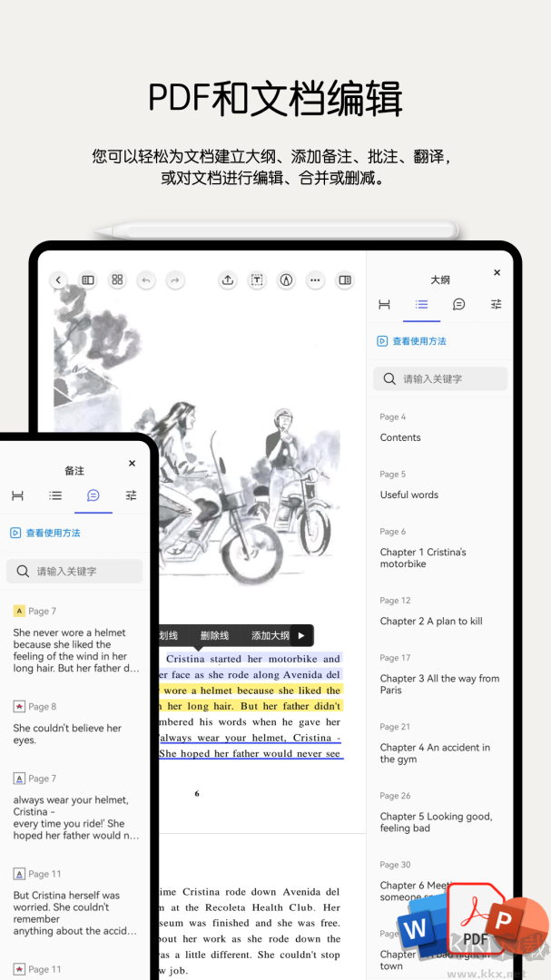
Task: Open the thumbnail grid view icon
Action: coord(117,280)
